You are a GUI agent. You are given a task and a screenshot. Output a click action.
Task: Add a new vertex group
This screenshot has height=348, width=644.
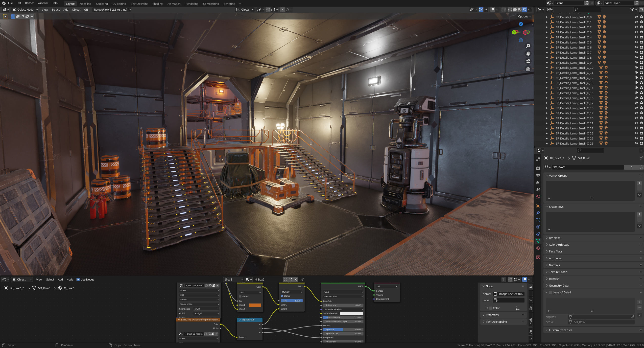point(639,183)
